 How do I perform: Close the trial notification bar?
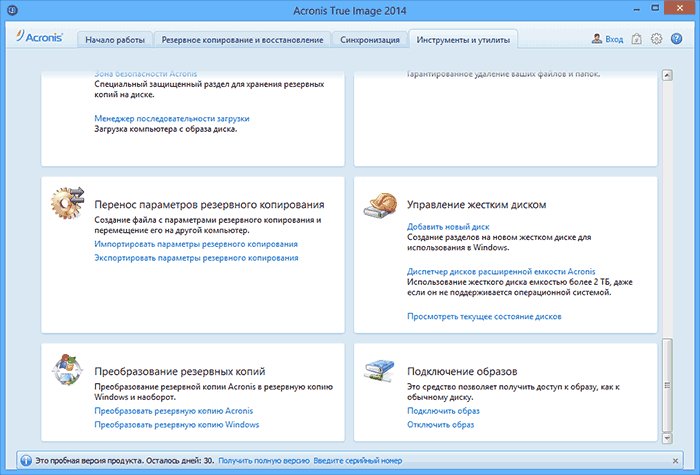[675, 461]
